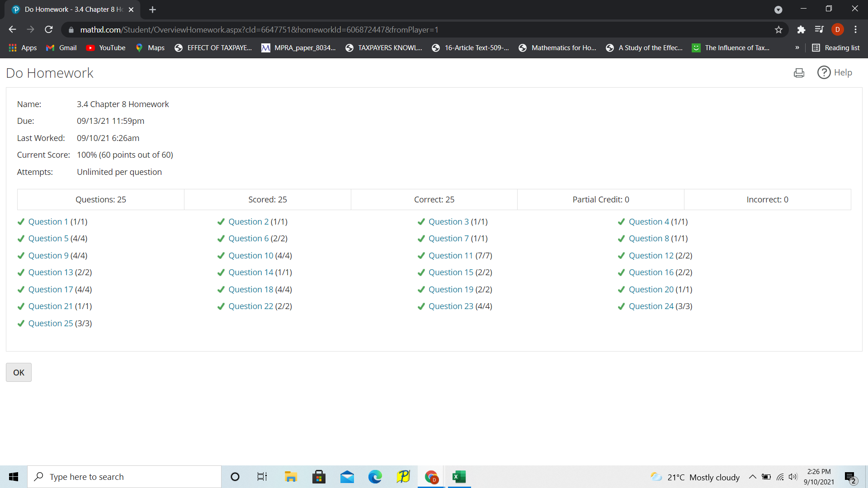The width and height of the screenshot is (868, 488).
Task: Open Question 12 link
Action: click(651, 256)
